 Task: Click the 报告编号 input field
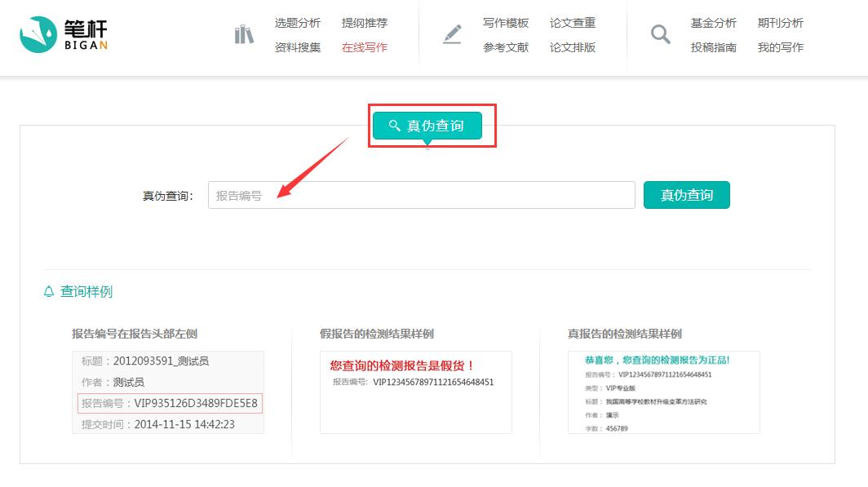[421, 194]
